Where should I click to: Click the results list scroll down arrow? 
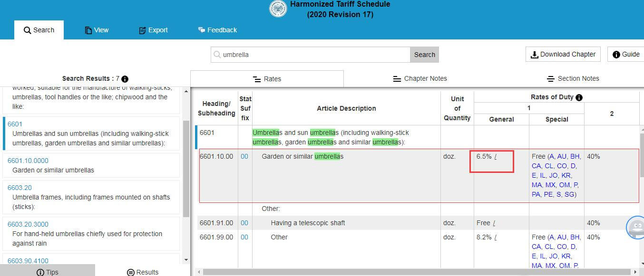click(x=186, y=260)
